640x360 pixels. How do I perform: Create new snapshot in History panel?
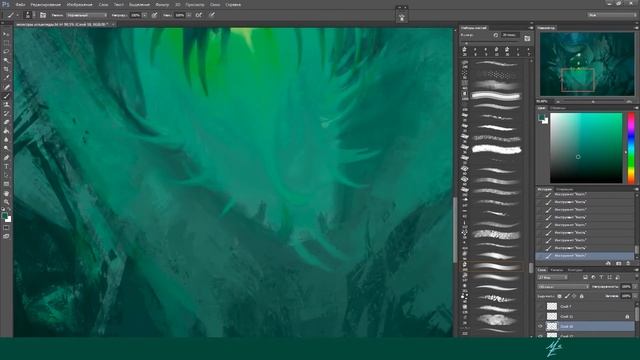tap(619, 263)
